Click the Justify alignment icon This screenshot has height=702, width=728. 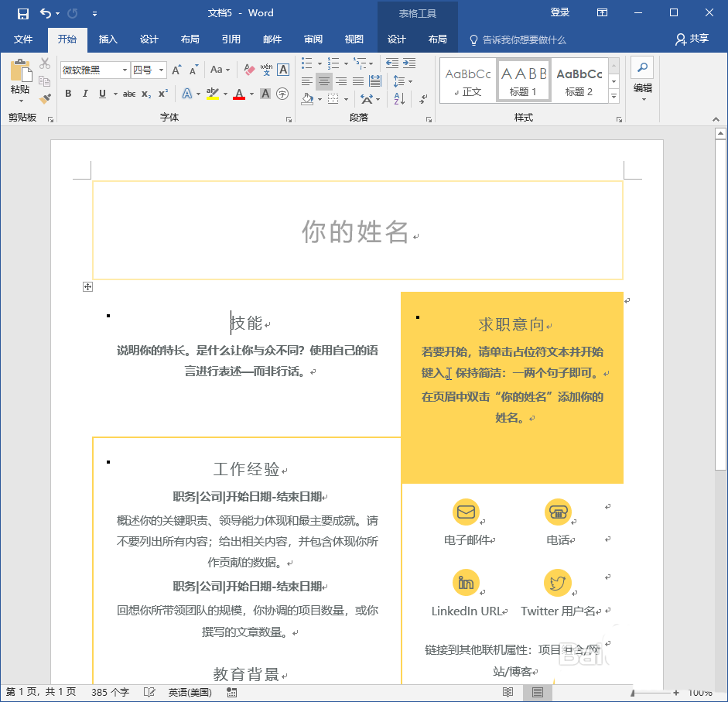[357, 80]
